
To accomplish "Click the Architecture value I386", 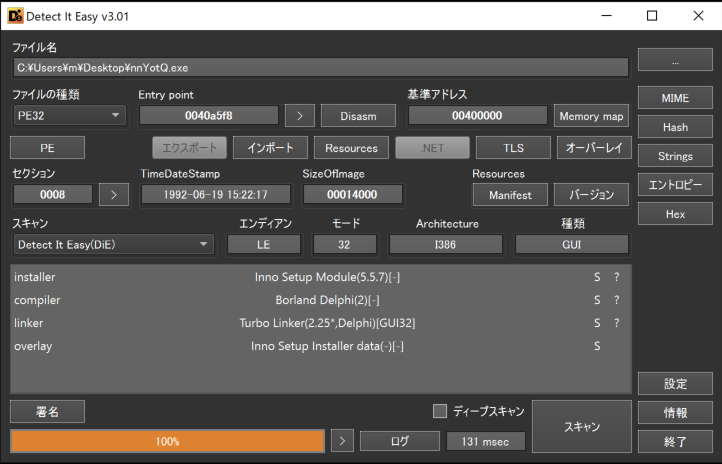I will click(445, 244).
